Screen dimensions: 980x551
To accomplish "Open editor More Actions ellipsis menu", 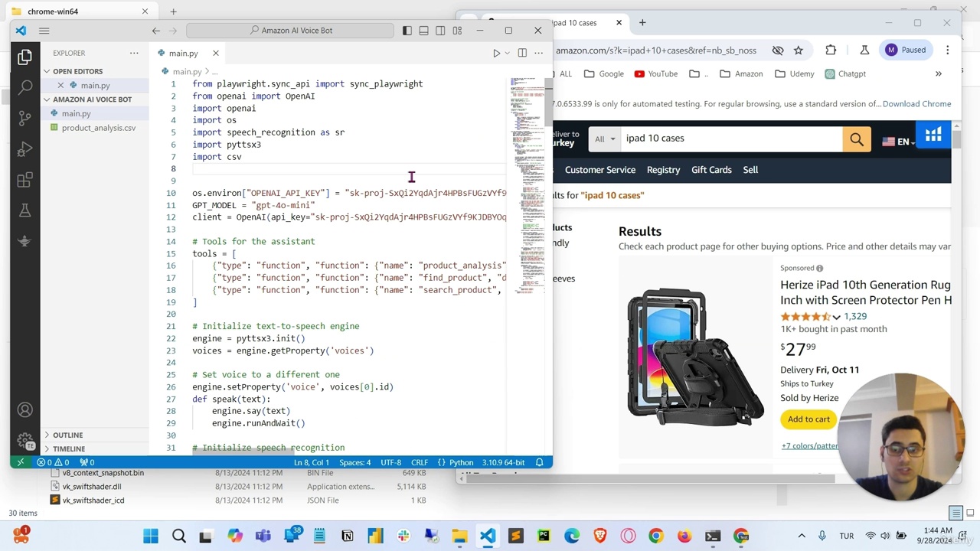I will point(538,53).
